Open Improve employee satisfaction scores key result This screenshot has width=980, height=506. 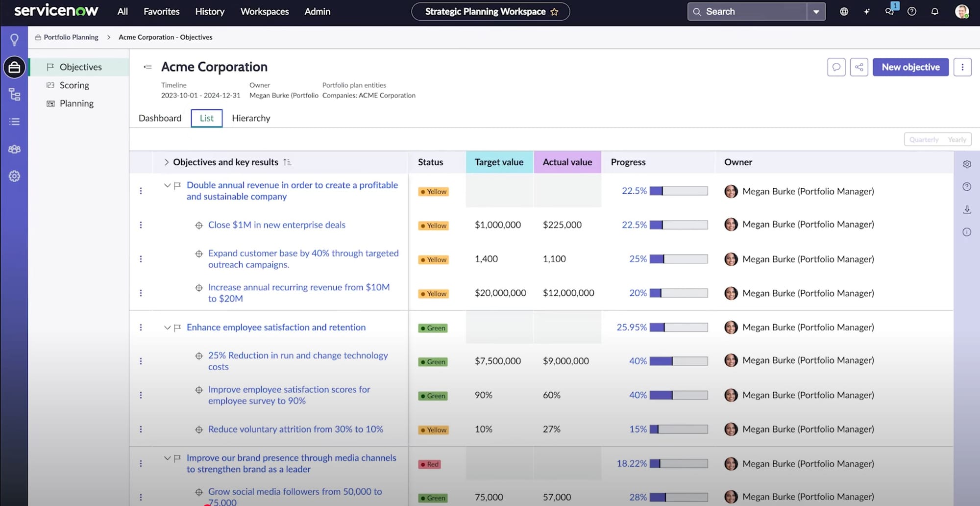coord(289,395)
